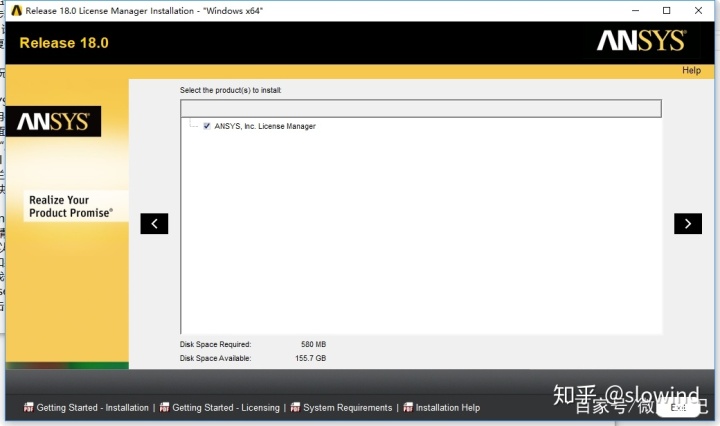Open Getting Started - Licensing PDF link
The width and height of the screenshot is (720, 426).
click(225, 408)
